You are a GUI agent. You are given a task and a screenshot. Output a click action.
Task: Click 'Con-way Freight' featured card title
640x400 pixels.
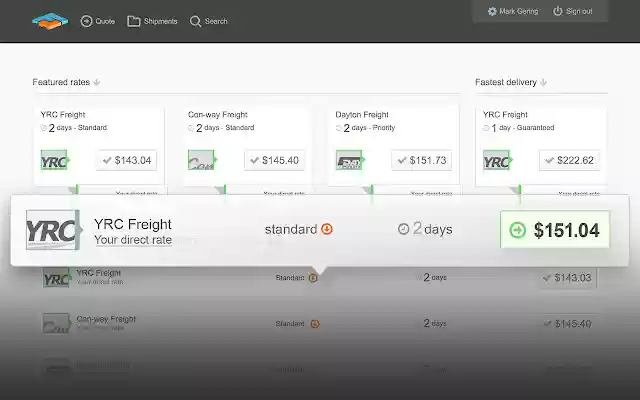pyautogui.click(x=218, y=115)
